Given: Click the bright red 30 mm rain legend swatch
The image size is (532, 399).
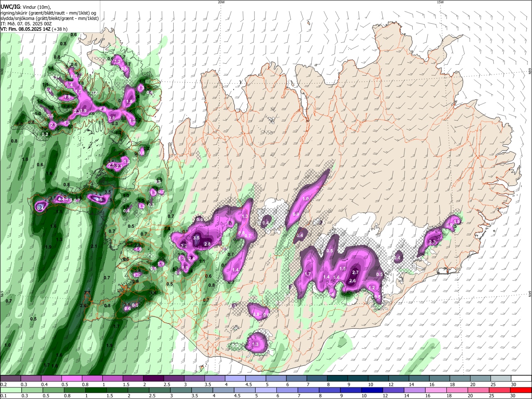Looking at the screenshot, I should tap(521, 390).
